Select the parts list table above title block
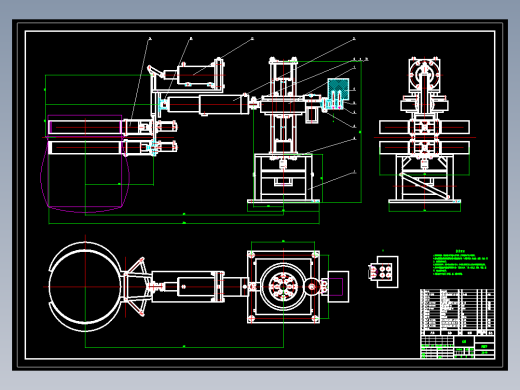 pyautogui.click(x=457, y=312)
